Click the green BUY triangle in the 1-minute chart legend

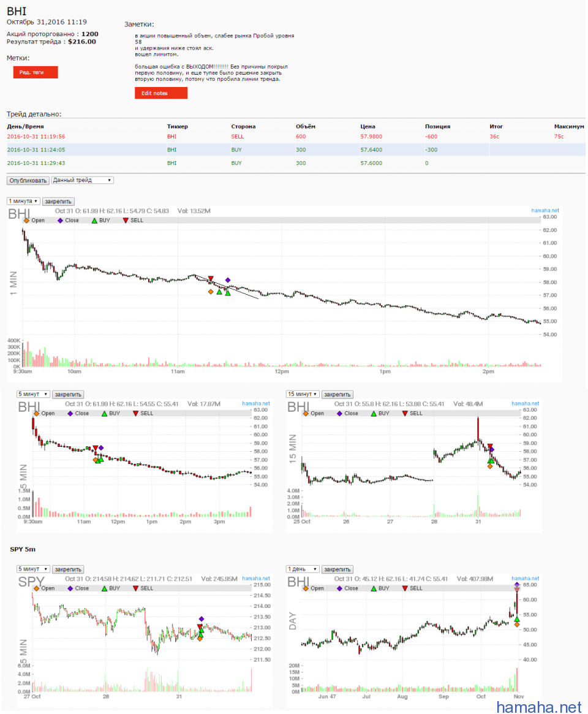(x=94, y=220)
